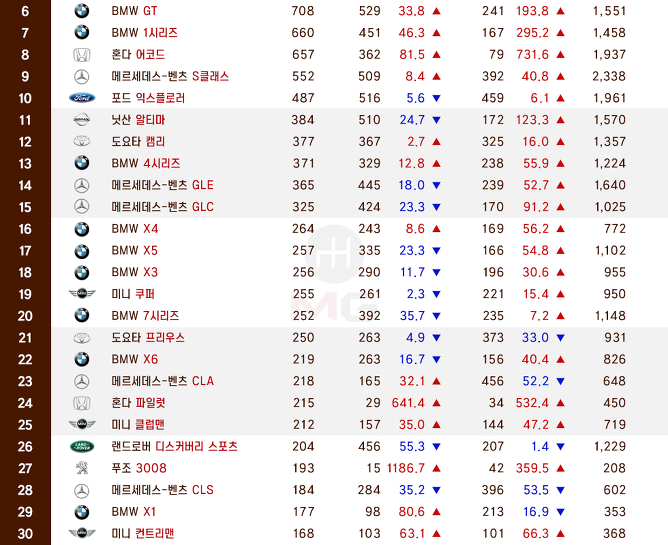Click the Mercedes logo beside 메르세데스-벤츠 CLA
Image resolution: width=668 pixels, height=545 pixels.
[x=82, y=381]
